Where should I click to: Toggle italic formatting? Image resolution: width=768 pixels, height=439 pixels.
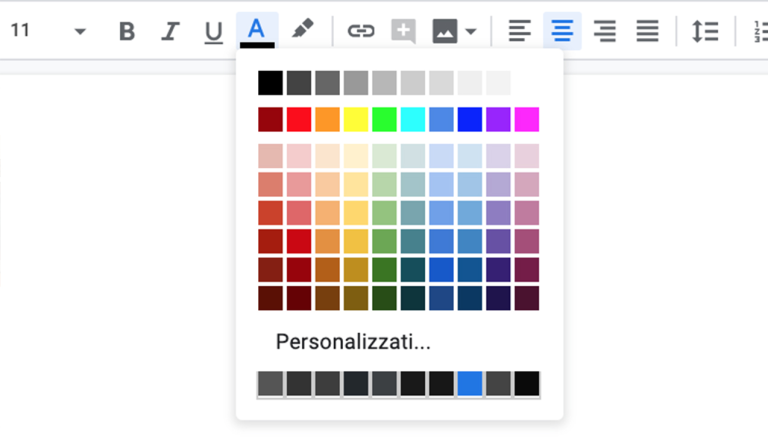point(170,31)
